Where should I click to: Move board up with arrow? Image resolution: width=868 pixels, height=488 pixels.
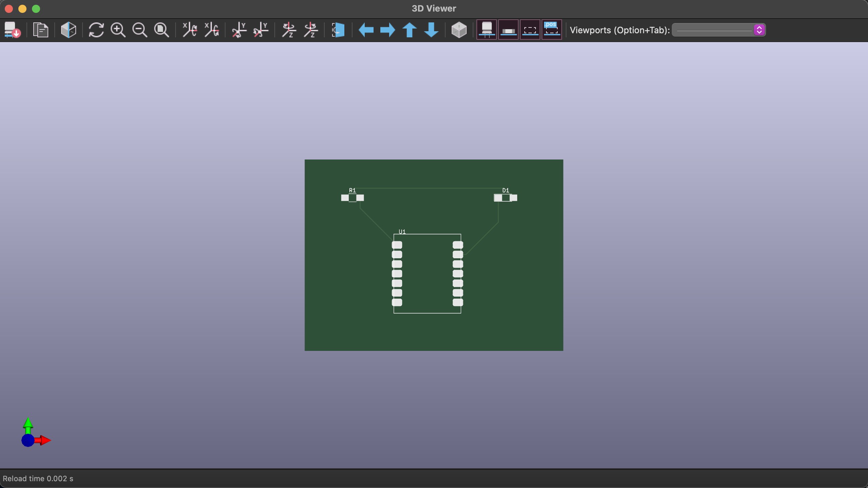click(410, 30)
